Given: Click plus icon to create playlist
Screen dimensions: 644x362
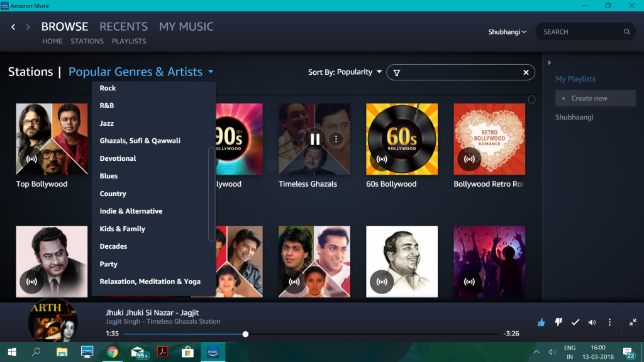Looking at the screenshot, I should pos(563,99).
